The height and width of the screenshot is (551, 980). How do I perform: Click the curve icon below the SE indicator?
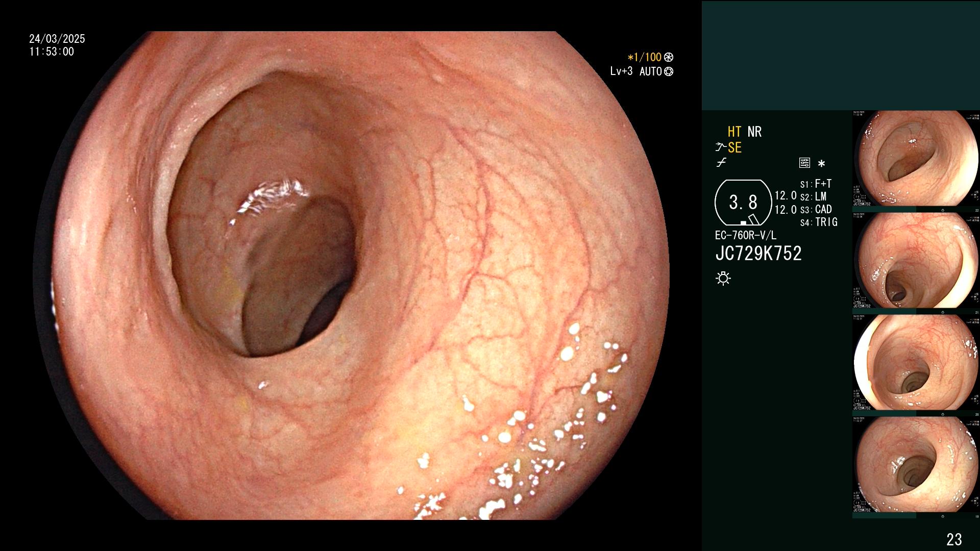(x=721, y=163)
